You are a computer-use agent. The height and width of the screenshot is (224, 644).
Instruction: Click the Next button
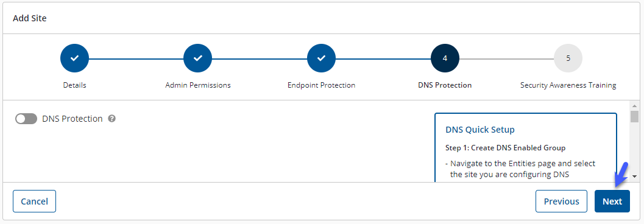612,201
